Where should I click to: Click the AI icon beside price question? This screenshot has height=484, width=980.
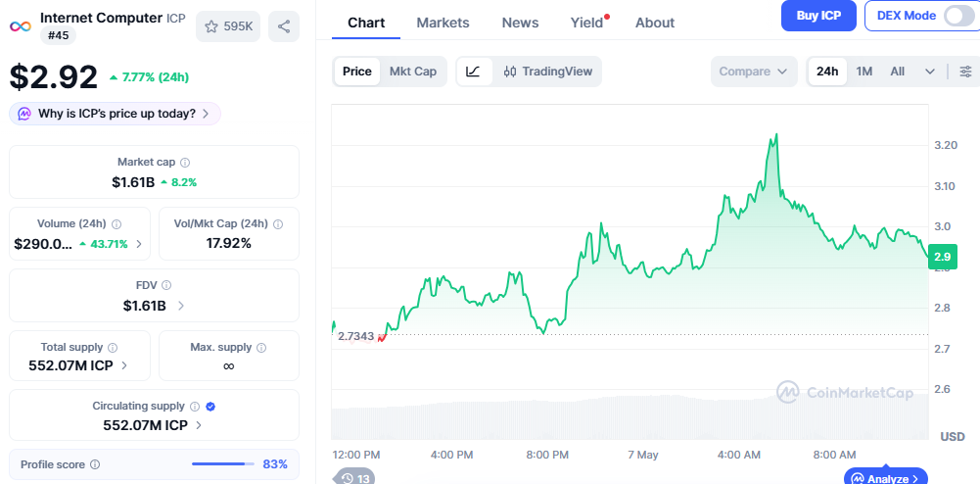[24, 114]
